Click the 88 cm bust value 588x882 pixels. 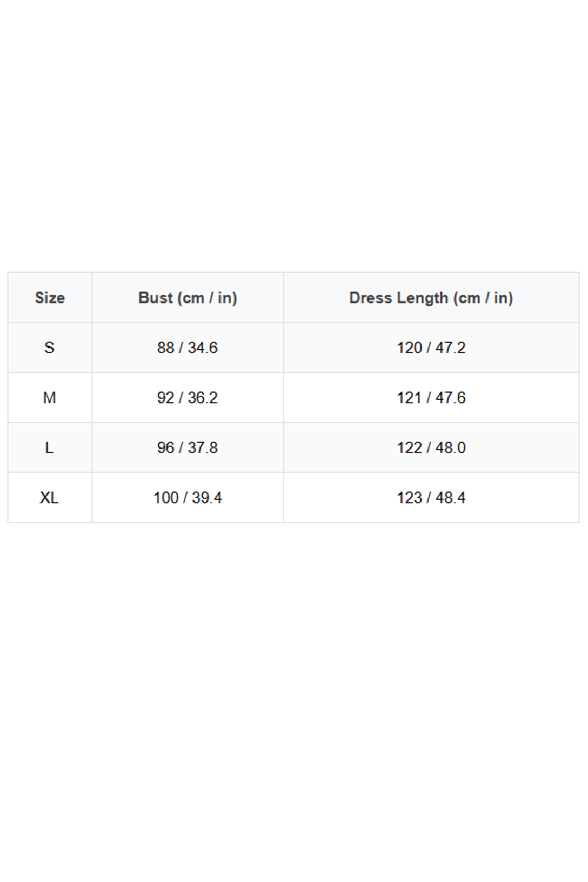[165, 348]
